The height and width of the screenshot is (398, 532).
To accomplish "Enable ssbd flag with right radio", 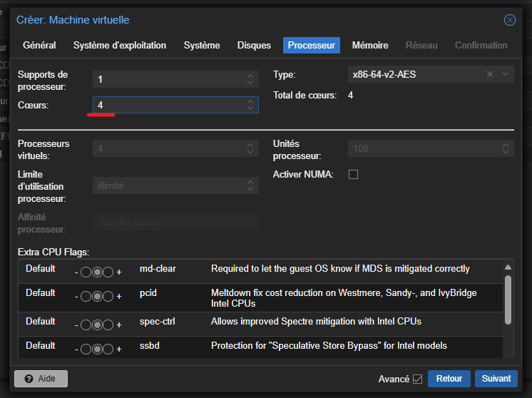I will point(108,349).
